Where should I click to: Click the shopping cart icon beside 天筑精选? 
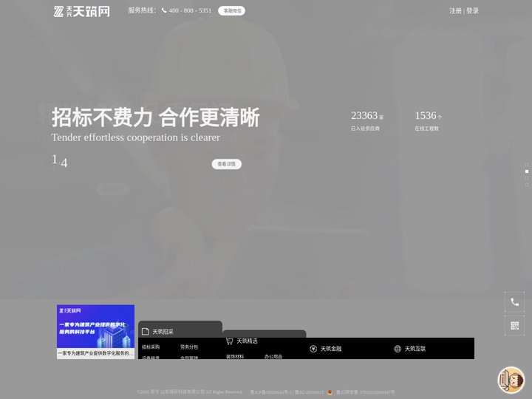pos(230,341)
